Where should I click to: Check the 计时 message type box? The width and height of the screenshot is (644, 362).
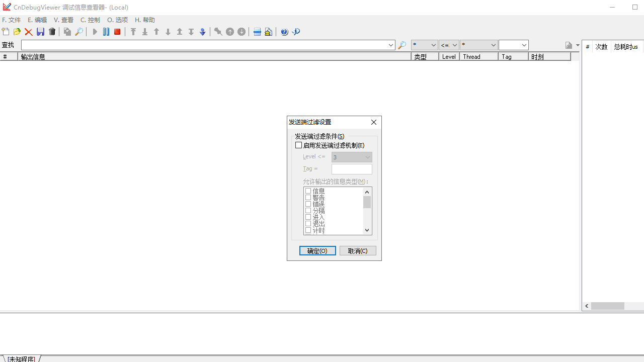coord(308,230)
